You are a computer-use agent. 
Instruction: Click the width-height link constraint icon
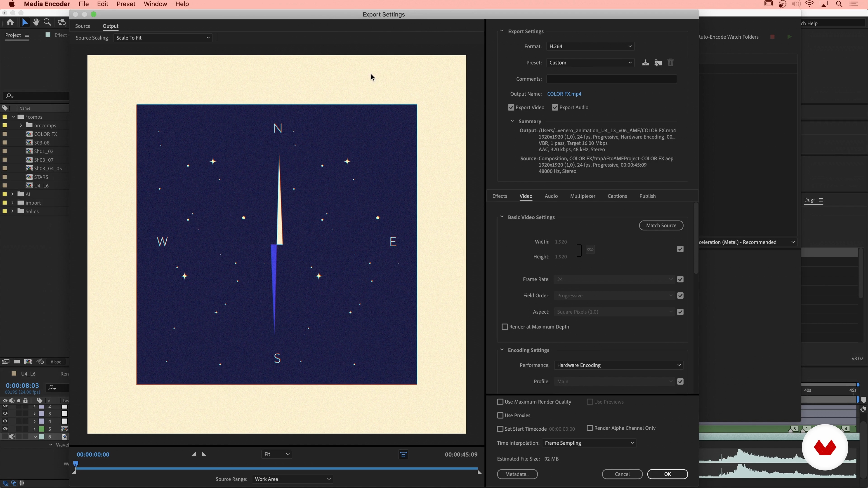(x=590, y=250)
